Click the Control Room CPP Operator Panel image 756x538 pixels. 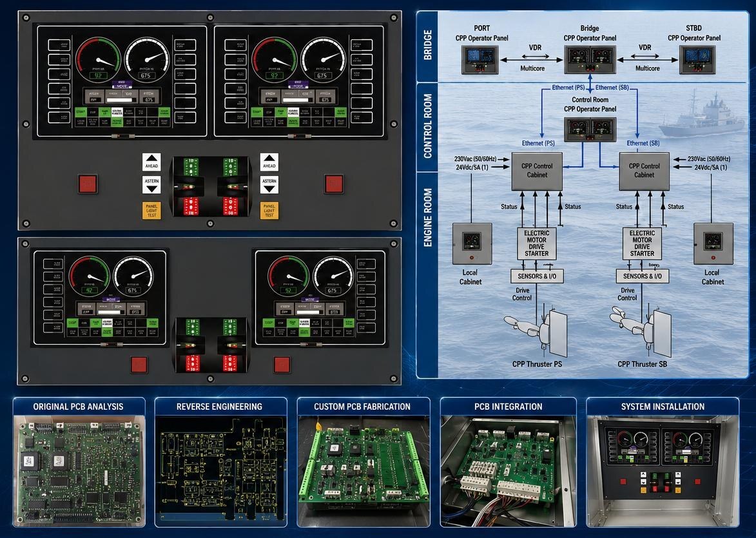point(590,128)
